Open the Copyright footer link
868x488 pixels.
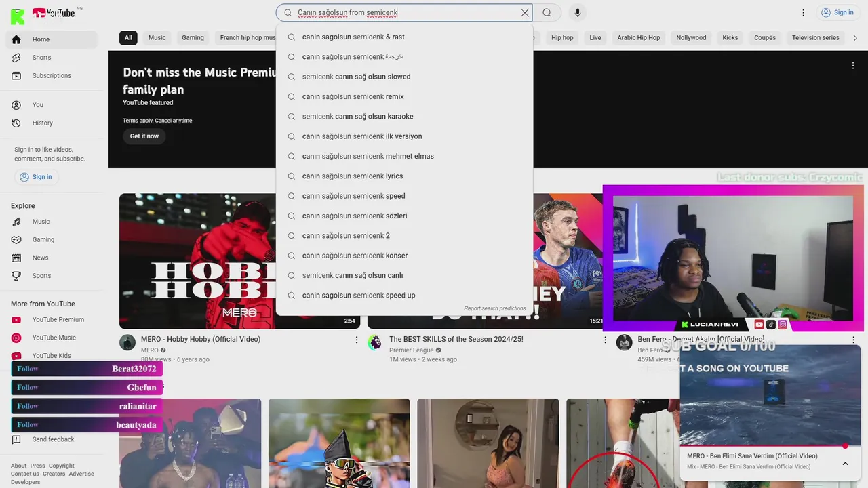[x=61, y=466]
